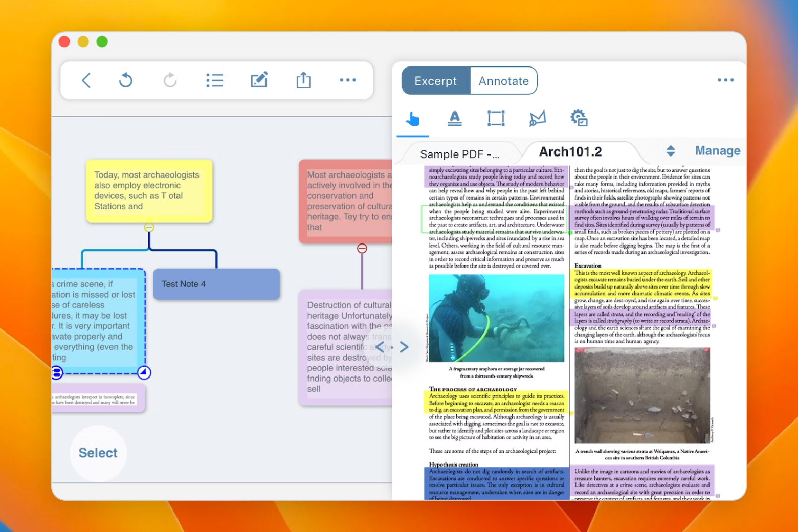Click the document sort arrows beside Manage
The height and width of the screenshot is (532, 798).
670,151
